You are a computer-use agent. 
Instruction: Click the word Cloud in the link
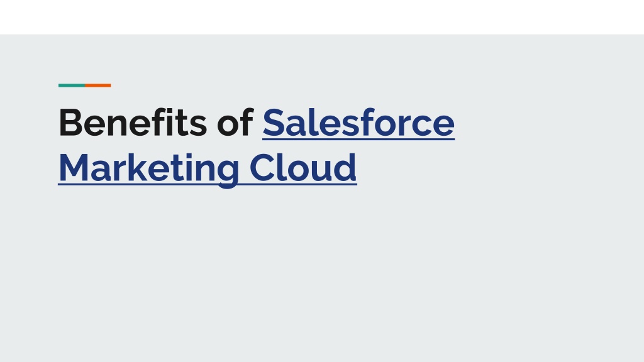click(303, 167)
